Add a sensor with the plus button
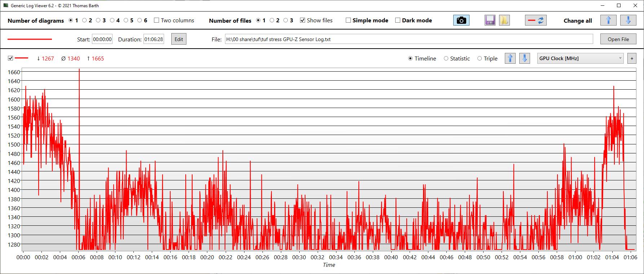This screenshot has height=274, width=644. pos(632,58)
